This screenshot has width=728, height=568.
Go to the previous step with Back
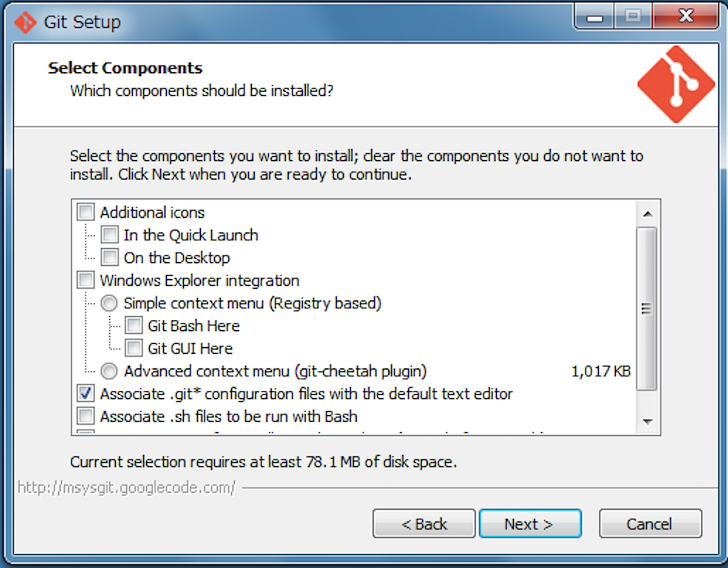(x=424, y=524)
